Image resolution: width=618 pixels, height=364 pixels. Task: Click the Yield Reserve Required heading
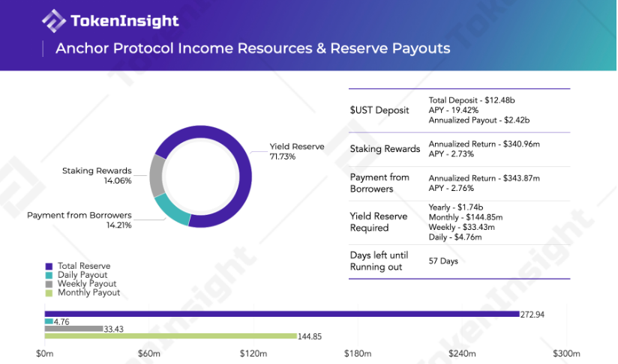point(379,222)
